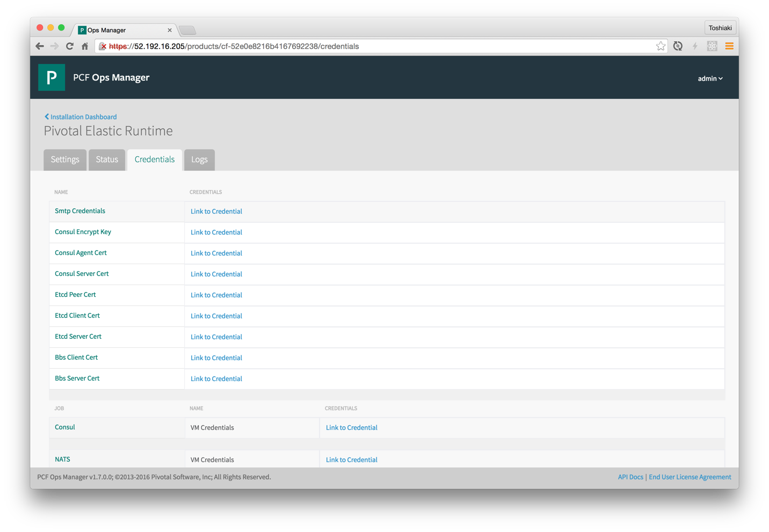Open Consul VM Credentials link

352,428
